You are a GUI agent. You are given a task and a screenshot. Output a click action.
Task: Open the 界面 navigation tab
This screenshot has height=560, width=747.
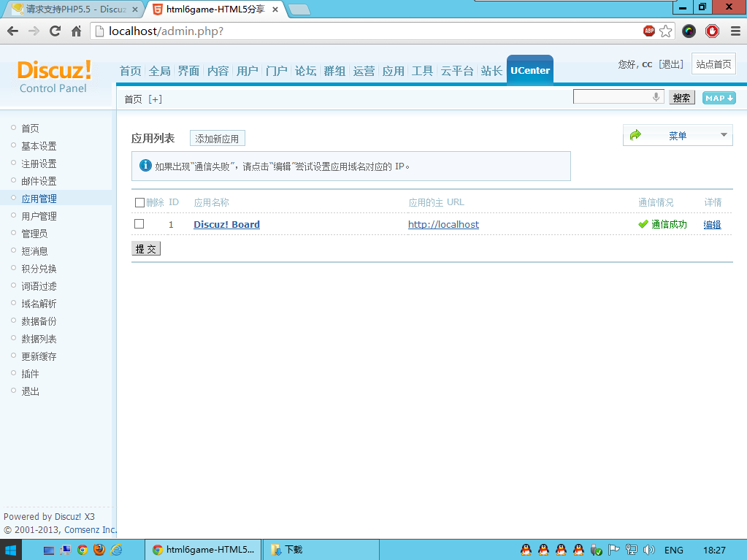[188, 71]
